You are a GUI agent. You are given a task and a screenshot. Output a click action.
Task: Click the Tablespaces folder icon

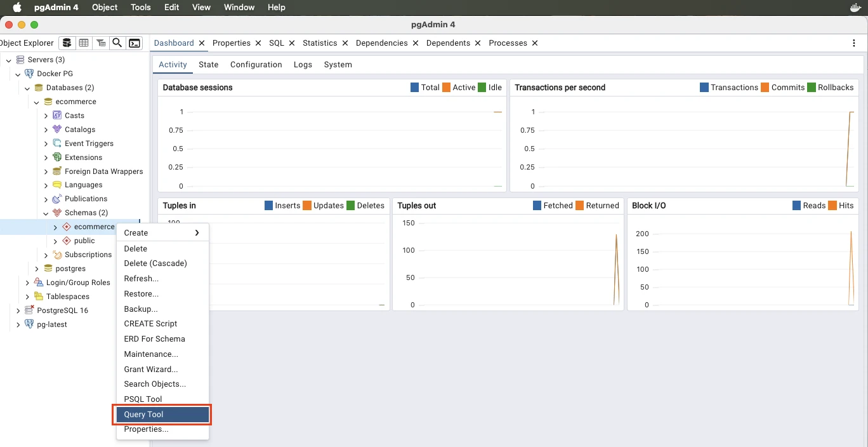39,297
